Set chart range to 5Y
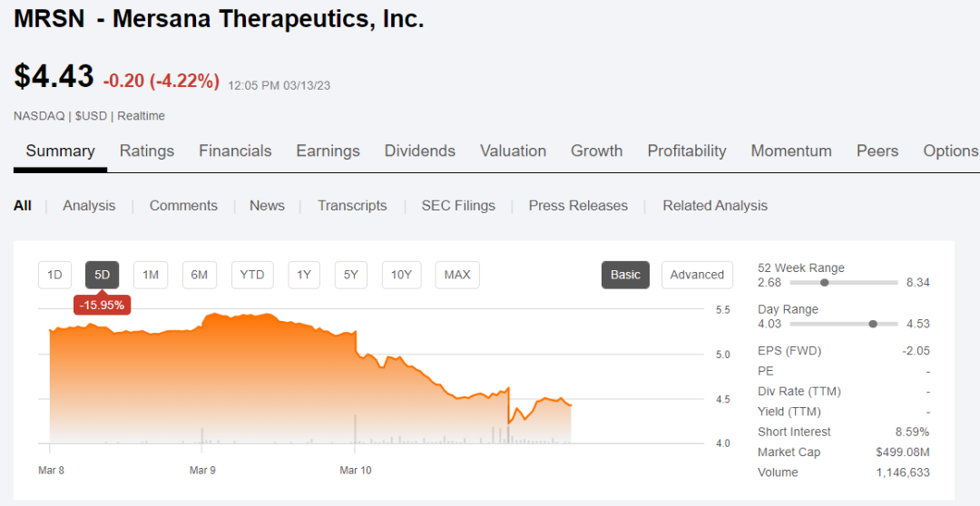Viewport: 980px width, 506px height. pyautogui.click(x=350, y=275)
